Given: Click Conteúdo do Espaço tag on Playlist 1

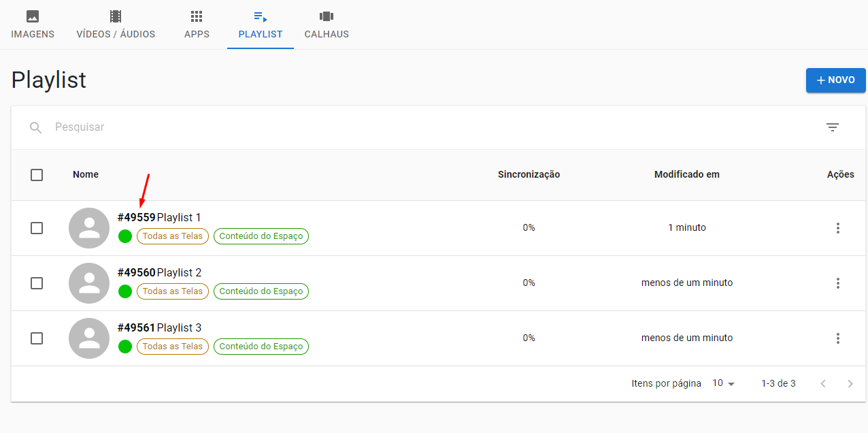Looking at the screenshot, I should coord(261,236).
